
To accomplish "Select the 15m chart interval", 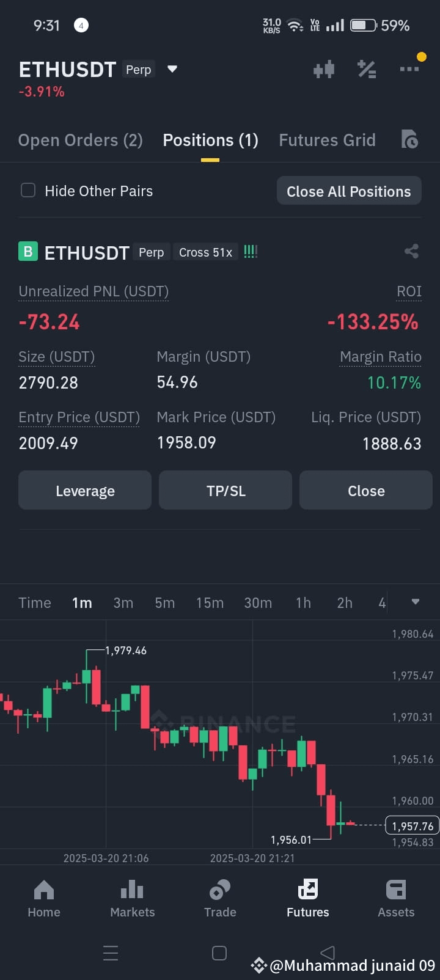I will [x=210, y=603].
